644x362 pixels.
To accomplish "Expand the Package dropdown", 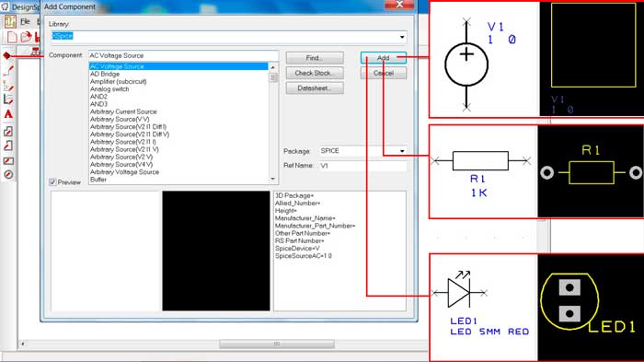I will click(x=402, y=151).
